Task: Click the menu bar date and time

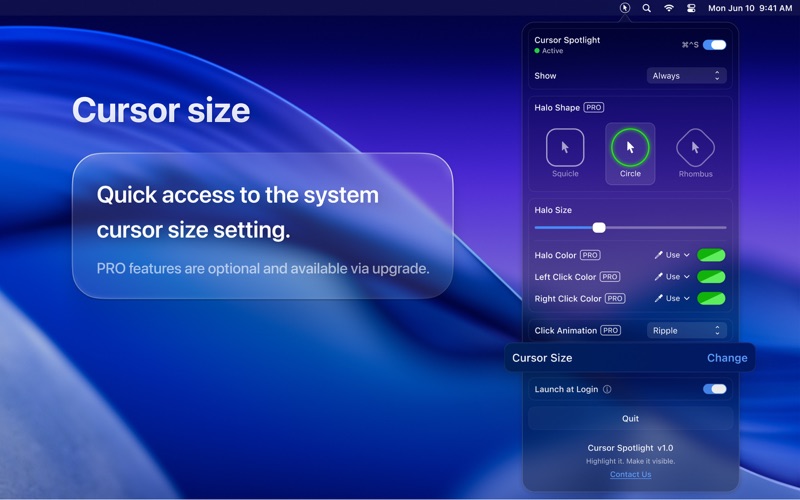Action: (x=749, y=8)
